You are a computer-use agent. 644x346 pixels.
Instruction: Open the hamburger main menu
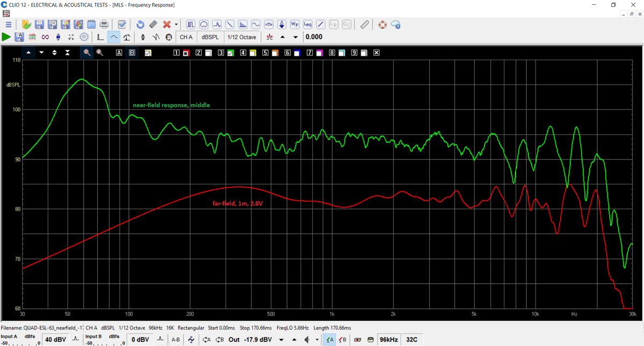pyautogui.click(x=8, y=24)
